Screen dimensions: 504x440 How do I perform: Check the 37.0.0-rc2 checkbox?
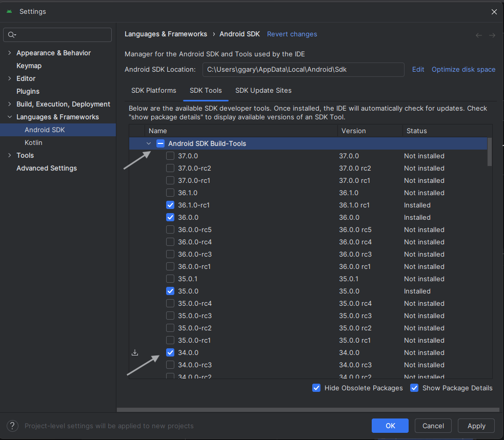(x=170, y=168)
